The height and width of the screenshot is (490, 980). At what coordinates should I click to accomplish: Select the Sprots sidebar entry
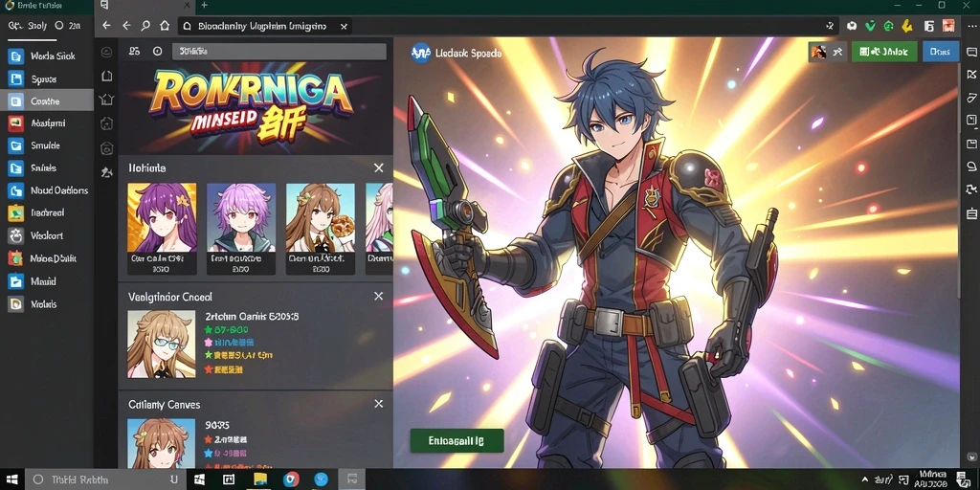point(47,78)
